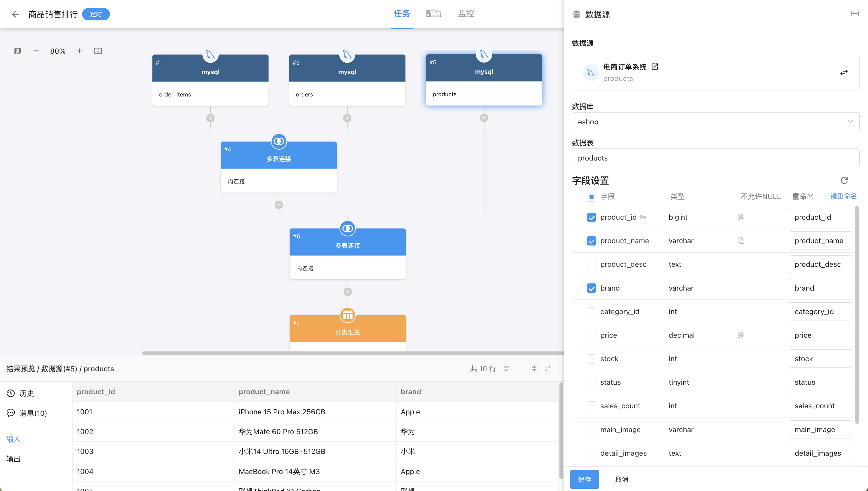The image size is (868, 491).
Task: Click the back arrow beside 商品销售排行
Action: (15, 14)
